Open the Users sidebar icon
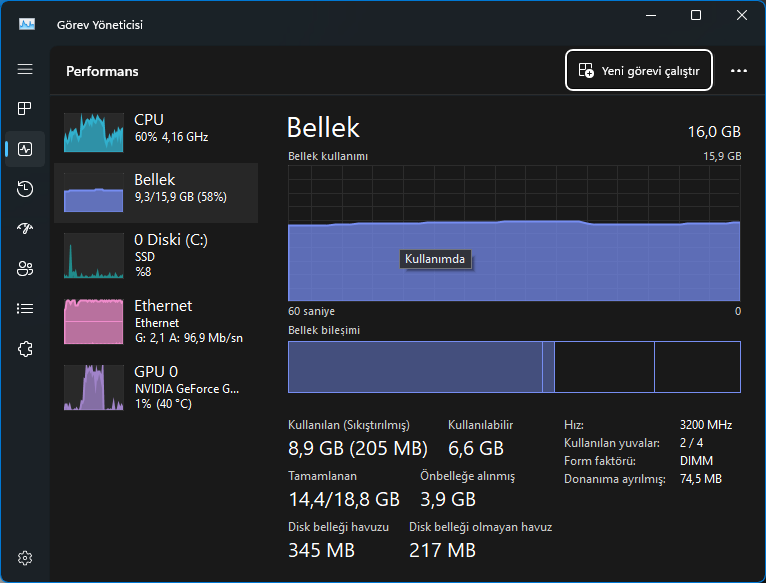The width and height of the screenshot is (766, 583). click(x=25, y=268)
